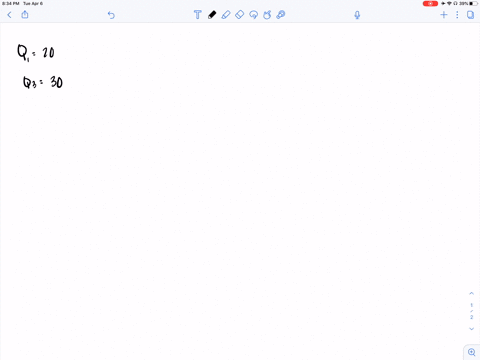Go back using the back chevron
480x360 pixels.
pos(9,15)
